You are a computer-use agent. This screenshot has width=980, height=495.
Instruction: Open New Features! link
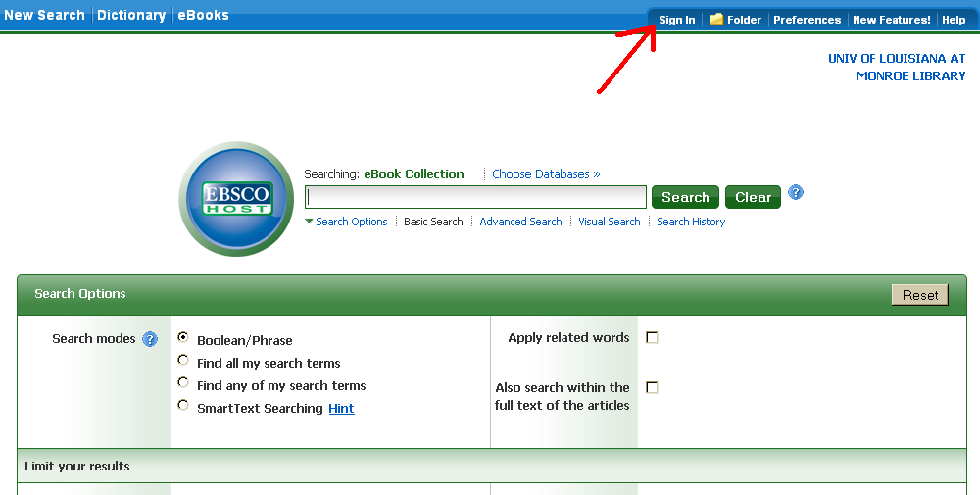(891, 20)
